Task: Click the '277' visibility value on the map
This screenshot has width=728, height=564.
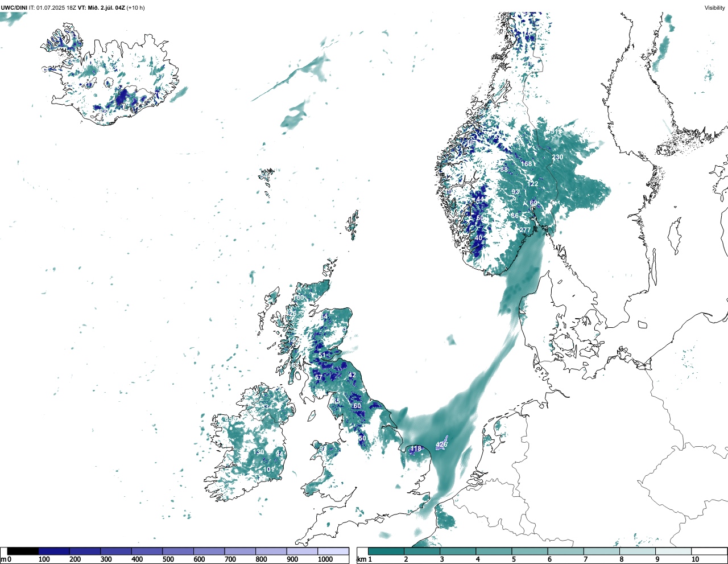Action: click(524, 230)
